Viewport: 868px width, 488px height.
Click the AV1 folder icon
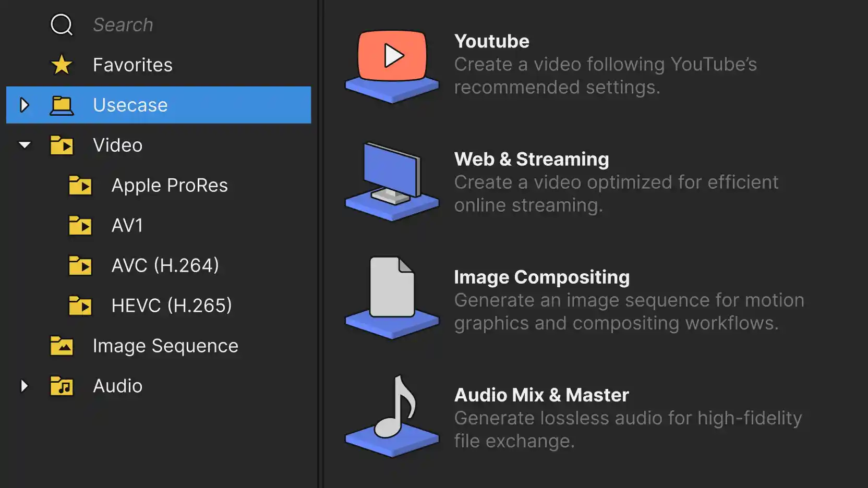point(80,225)
